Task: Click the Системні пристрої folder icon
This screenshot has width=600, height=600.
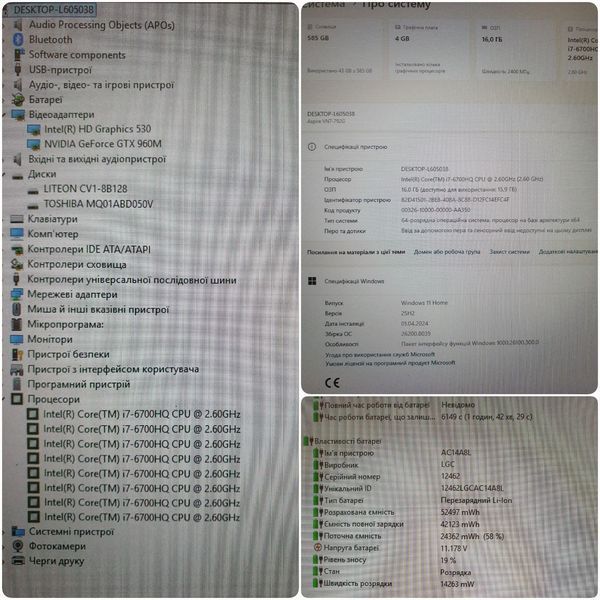Action: (18, 531)
